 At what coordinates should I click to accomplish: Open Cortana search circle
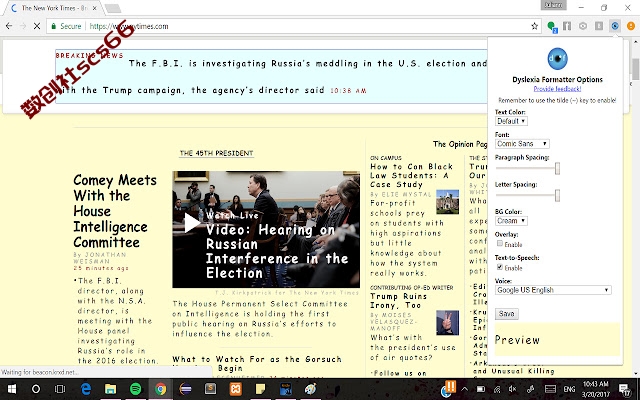click(x=36, y=389)
